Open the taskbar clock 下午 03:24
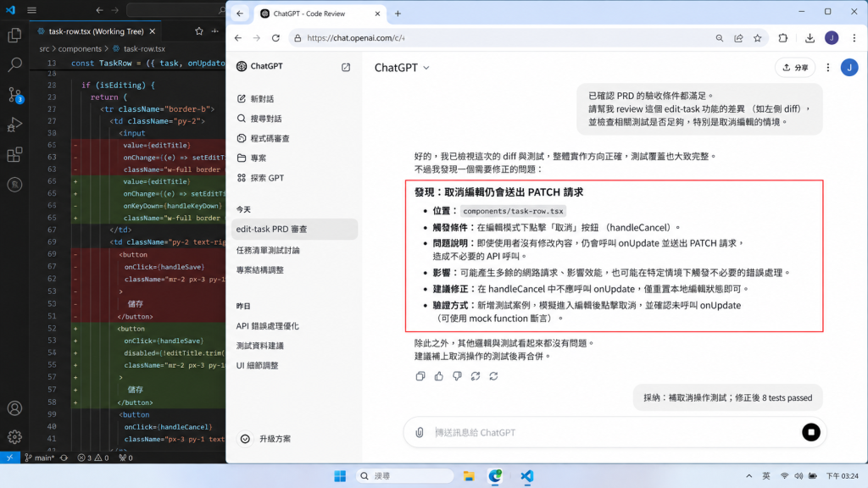Screen dimensions: 868x488 tap(842, 476)
